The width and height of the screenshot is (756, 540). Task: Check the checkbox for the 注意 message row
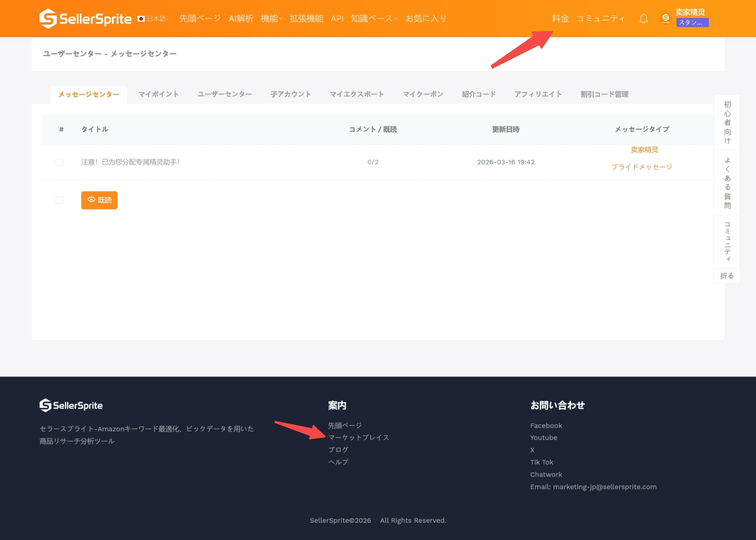59,162
